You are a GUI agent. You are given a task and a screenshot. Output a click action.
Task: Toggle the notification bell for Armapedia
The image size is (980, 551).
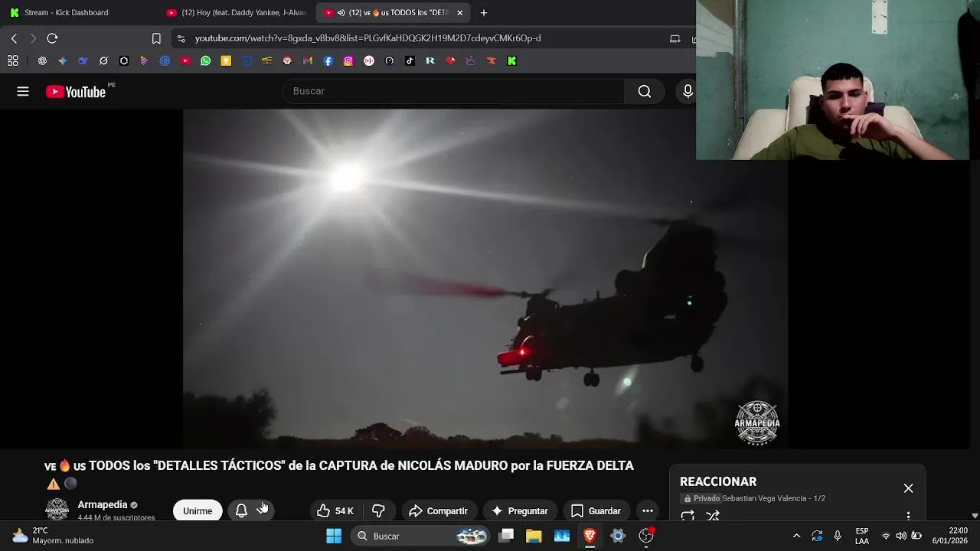241,510
